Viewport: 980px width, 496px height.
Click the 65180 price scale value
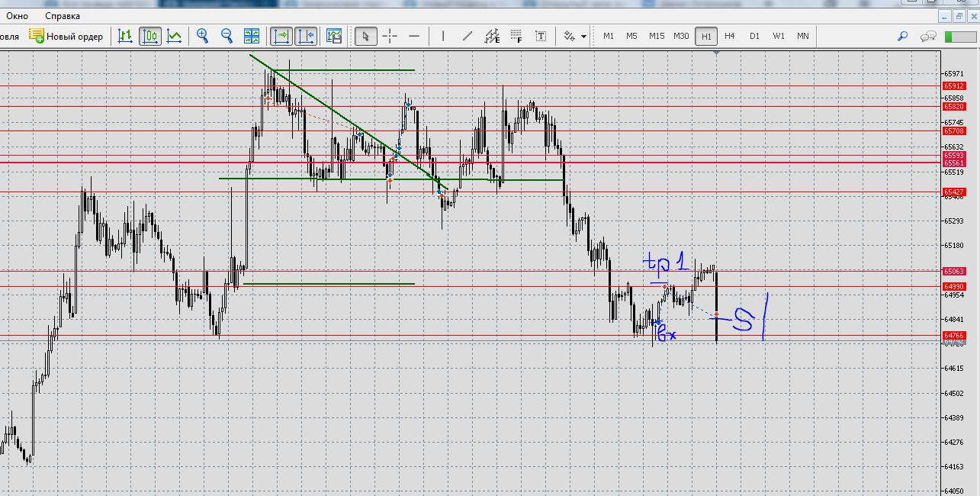[954, 246]
